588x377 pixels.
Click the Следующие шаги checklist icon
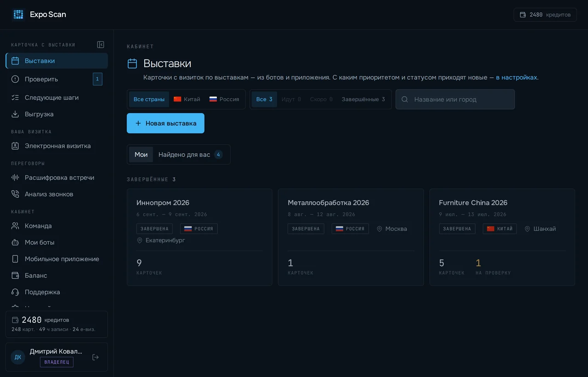point(15,97)
